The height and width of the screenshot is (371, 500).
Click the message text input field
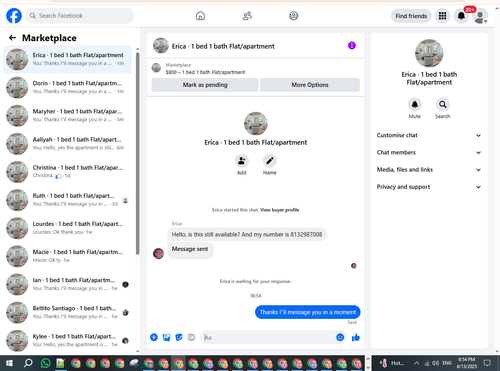pos(269,337)
